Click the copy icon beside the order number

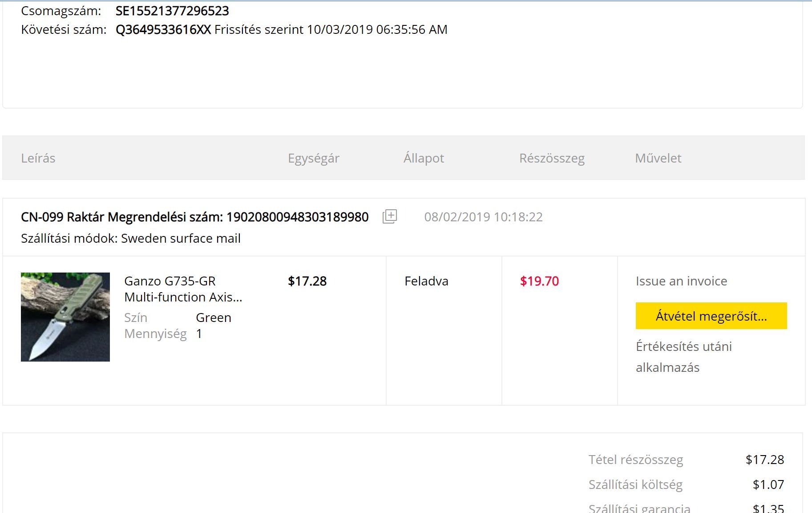coord(389,216)
